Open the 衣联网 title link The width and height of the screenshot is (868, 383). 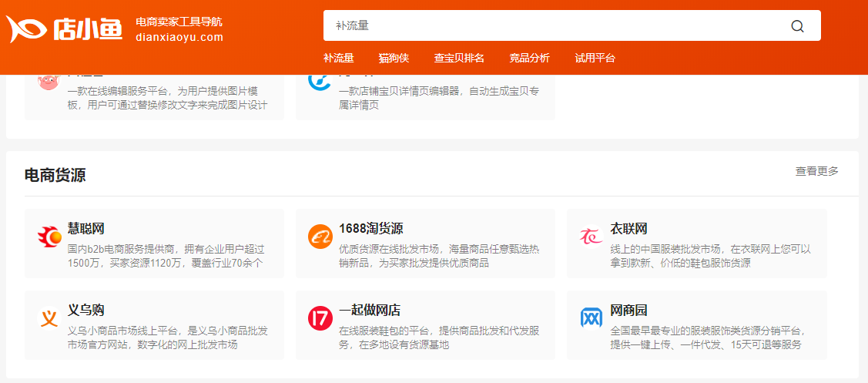[x=628, y=228]
